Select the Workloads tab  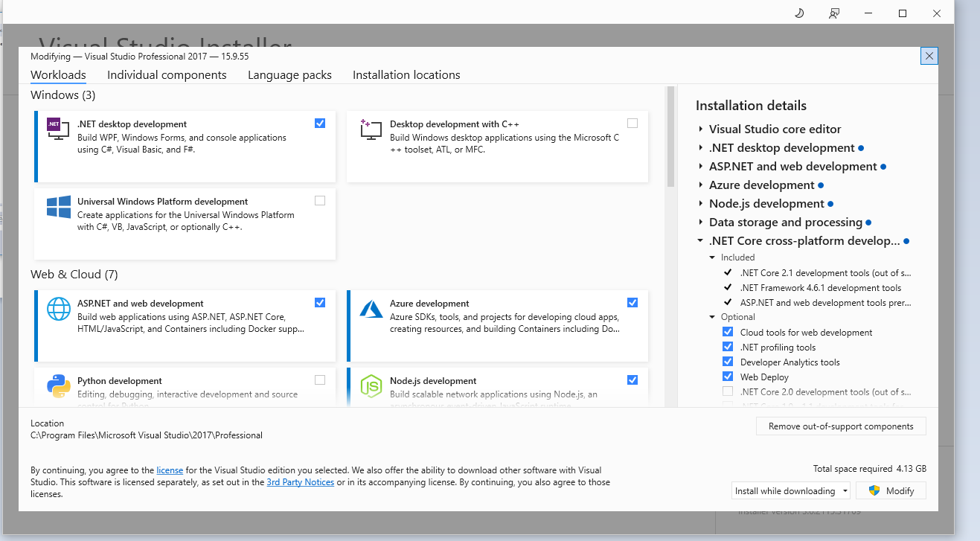58,74
